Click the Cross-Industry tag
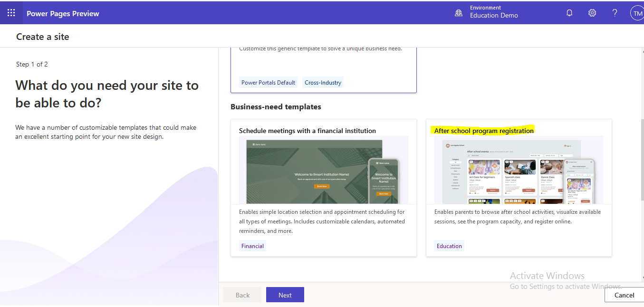Viewport: 644px width, 307px height. point(323,82)
